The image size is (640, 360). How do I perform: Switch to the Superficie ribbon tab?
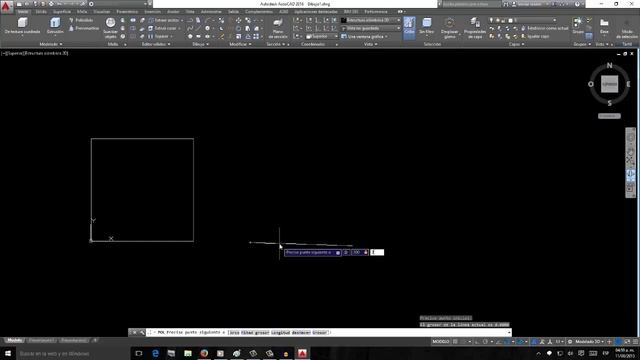[x=62, y=12]
